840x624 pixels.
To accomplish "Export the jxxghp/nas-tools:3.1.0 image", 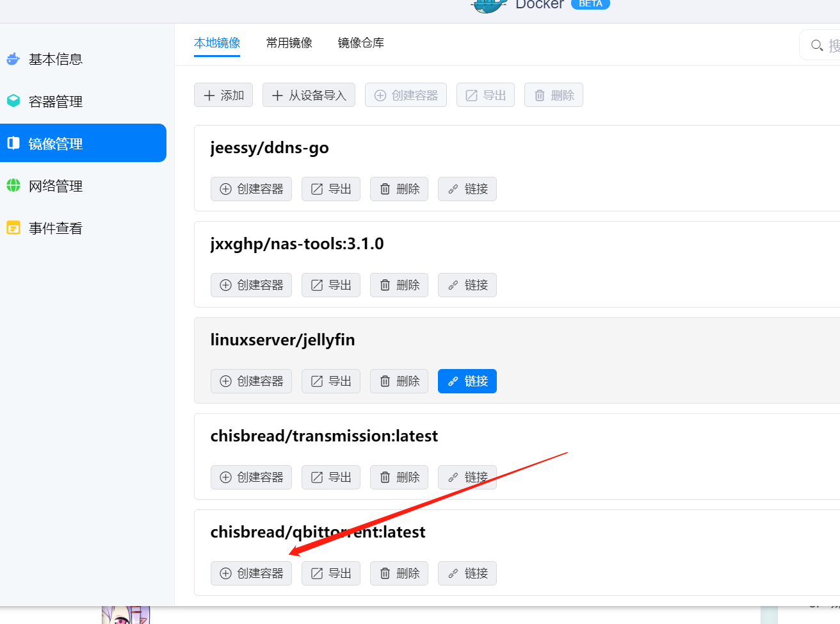I will click(331, 285).
